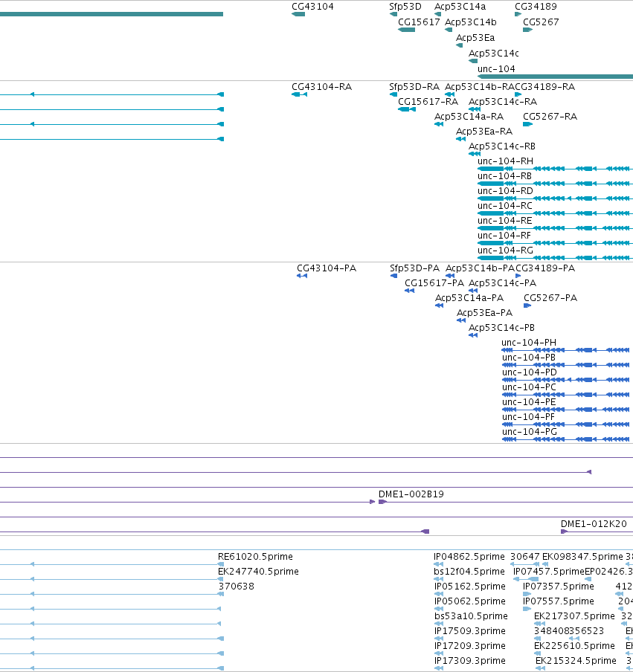
Task: Click the IP07357.5prime EST label
Action: [x=559, y=586]
